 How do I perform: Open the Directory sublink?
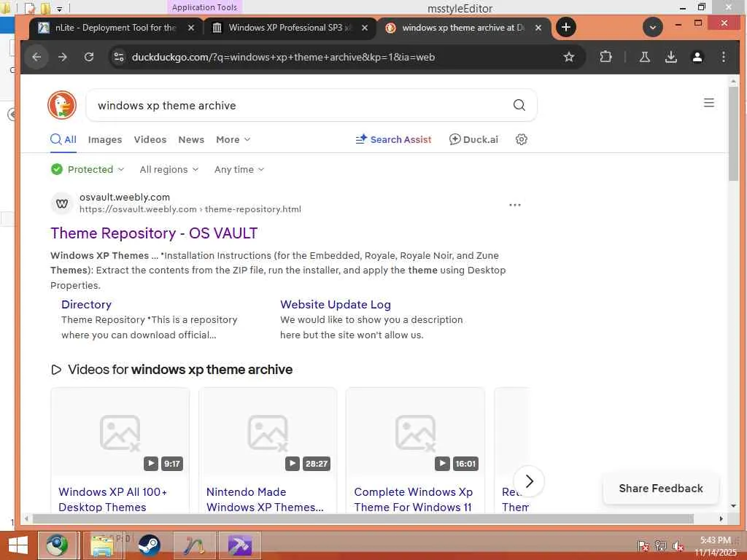(x=86, y=305)
